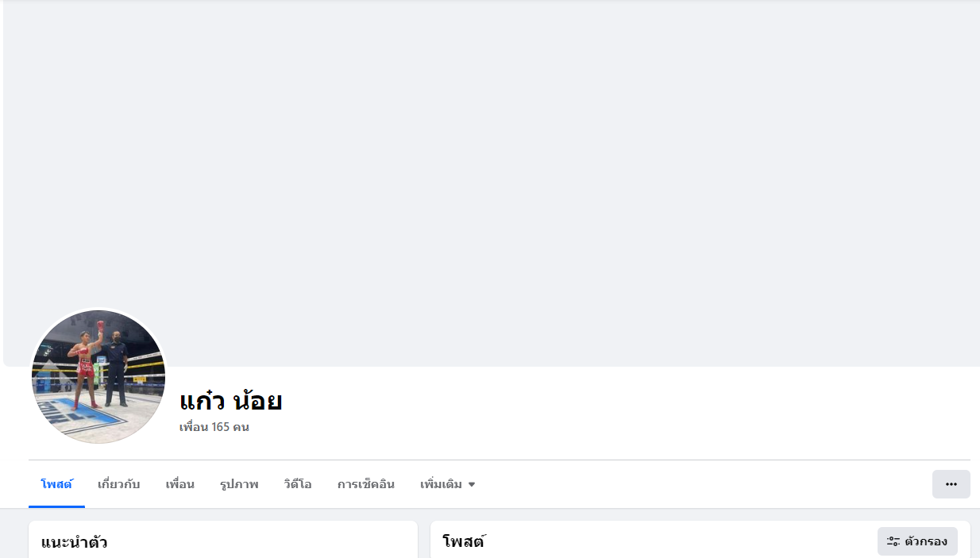This screenshot has height=558, width=980.
Task: Open the เกี่ยวกับ tab
Action: (119, 484)
